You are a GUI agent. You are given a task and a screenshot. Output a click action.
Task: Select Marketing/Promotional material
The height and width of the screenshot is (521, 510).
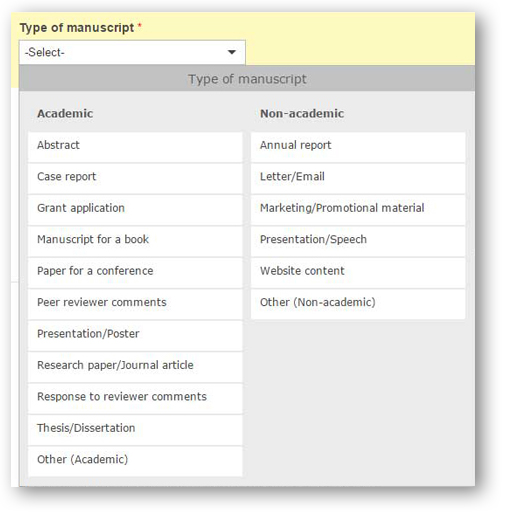pyautogui.click(x=358, y=210)
